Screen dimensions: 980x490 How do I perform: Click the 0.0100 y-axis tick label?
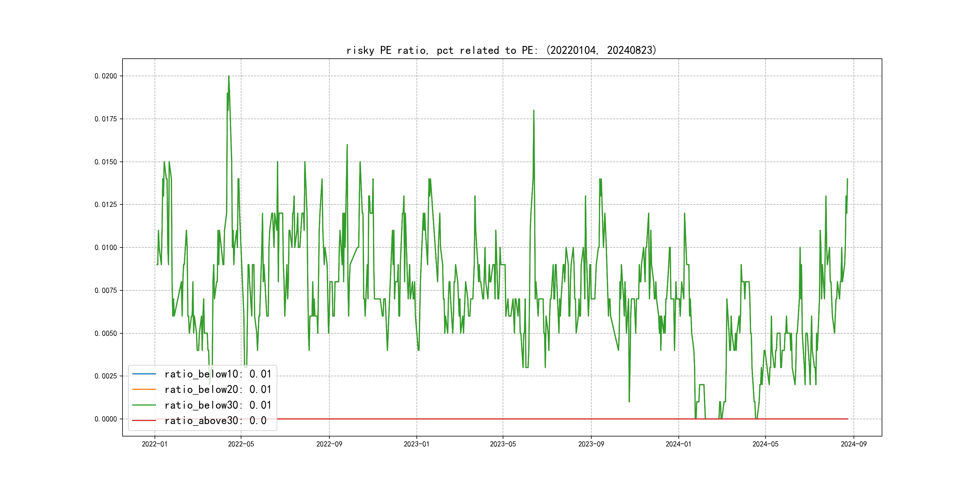[106, 248]
